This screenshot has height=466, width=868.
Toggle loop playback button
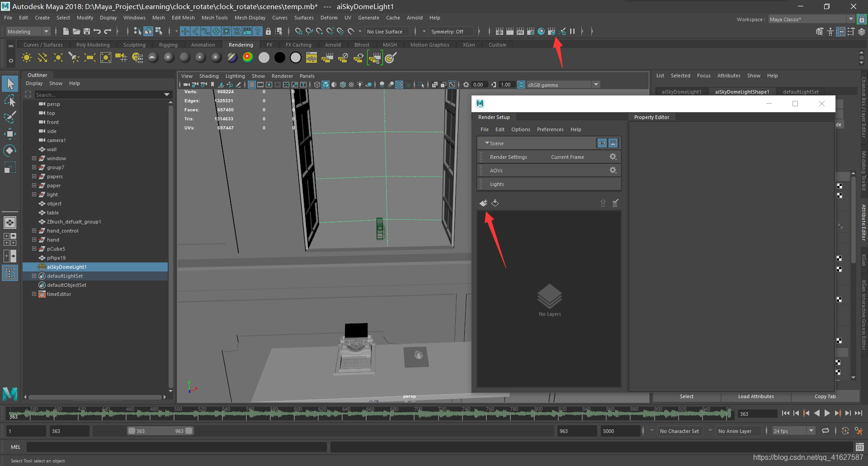pyautogui.click(x=826, y=431)
